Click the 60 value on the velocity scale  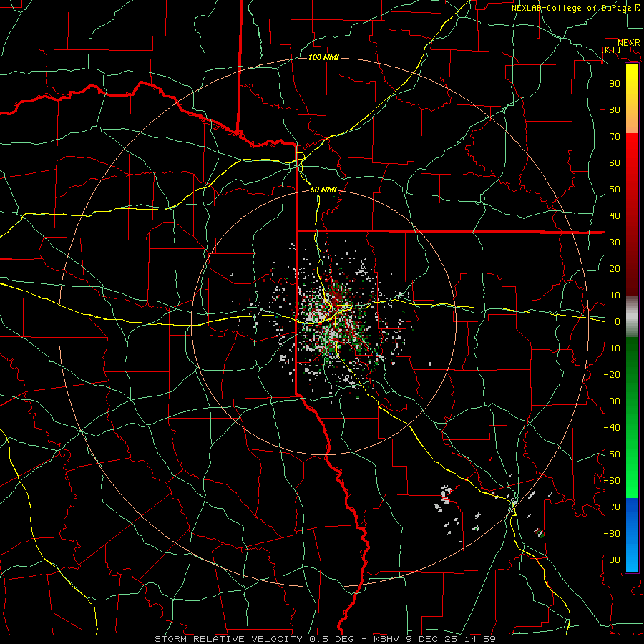615,162
